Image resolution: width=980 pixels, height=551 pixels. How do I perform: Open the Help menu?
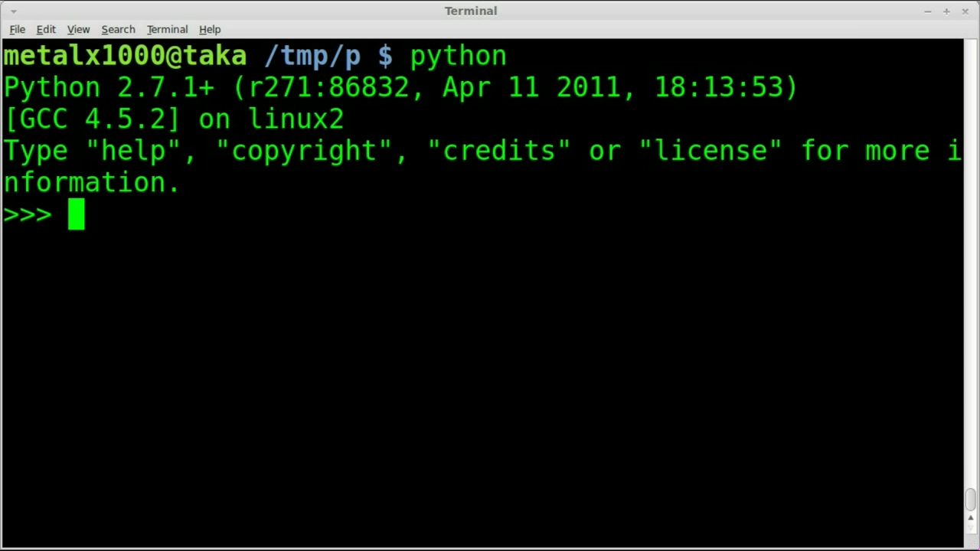tap(210, 29)
